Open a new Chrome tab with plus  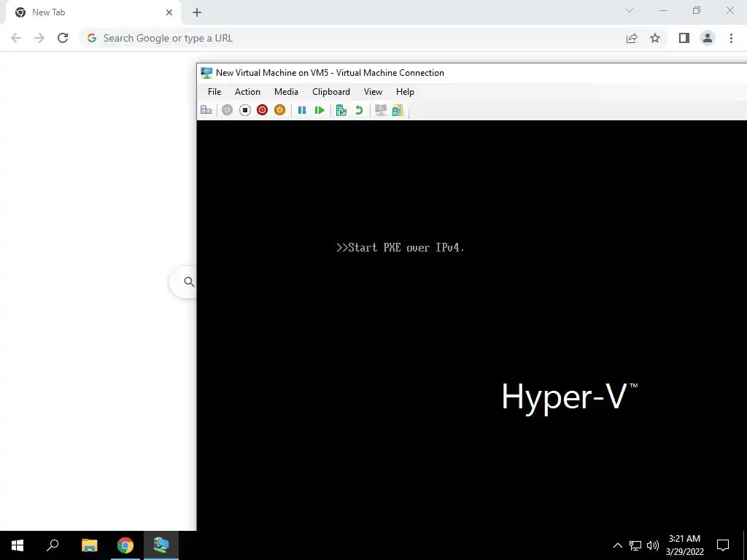pyautogui.click(x=197, y=12)
